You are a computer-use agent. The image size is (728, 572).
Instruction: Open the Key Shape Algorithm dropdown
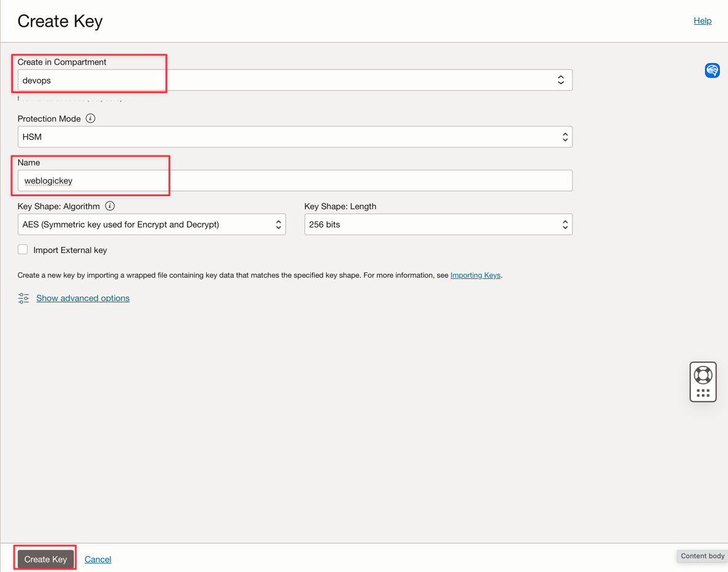pos(151,225)
